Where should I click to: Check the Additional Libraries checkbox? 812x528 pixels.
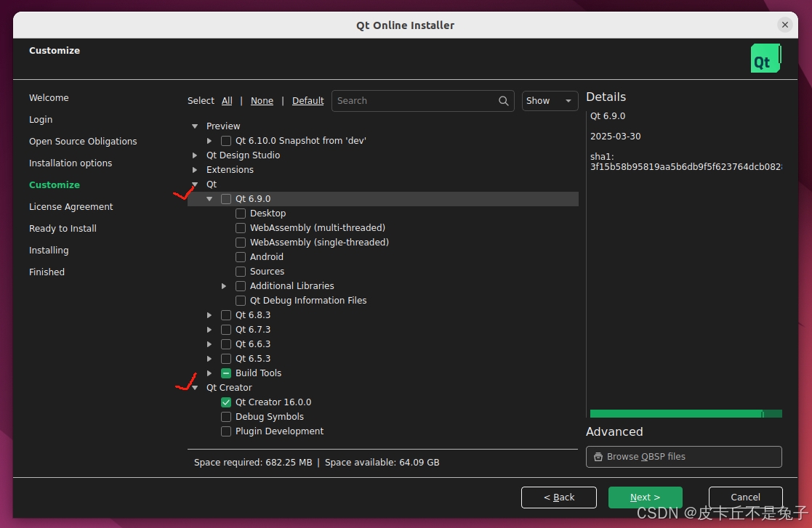241,286
